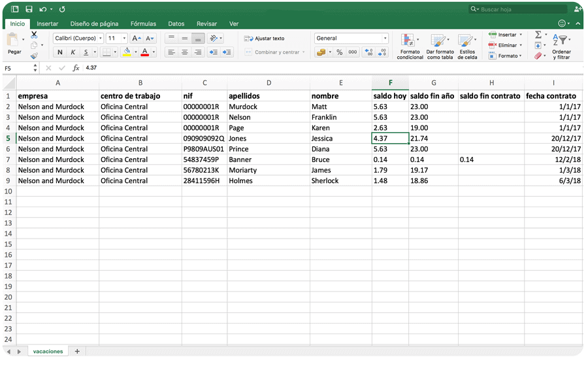This screenshot has height=368, width=588.
Task: Open Dar formato como tabla
Action: [440, 46]
